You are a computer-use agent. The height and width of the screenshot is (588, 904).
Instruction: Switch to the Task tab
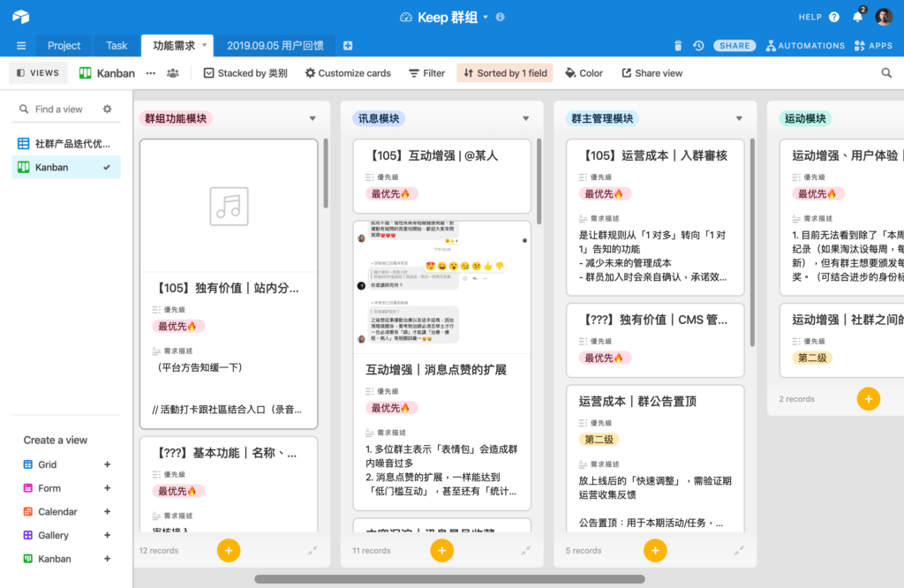coord(117,46)
